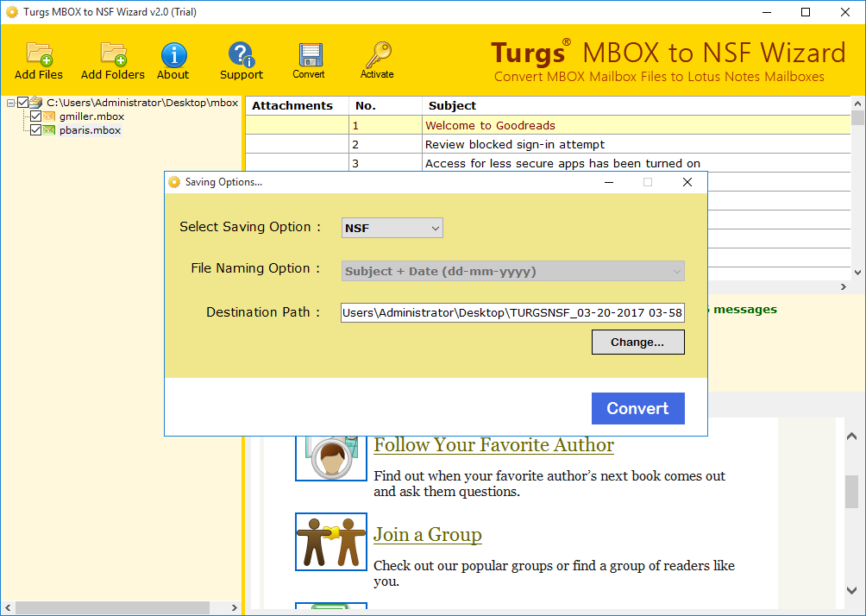Image resolution: width=866 pixels, height=616 pixels.
Task: Open the File Naming Option dropdown
Action: point(513,271)
